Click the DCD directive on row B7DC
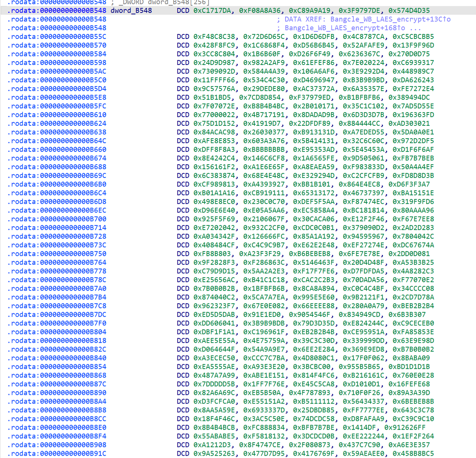Image resolution: width=476 pixels, height=458 pixels. click(x=183, y=315)
